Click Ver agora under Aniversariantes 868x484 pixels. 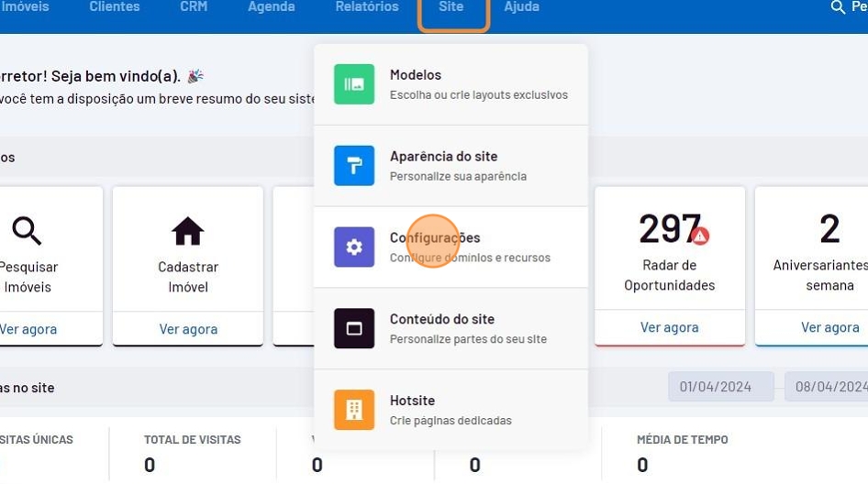click(829, 327)
